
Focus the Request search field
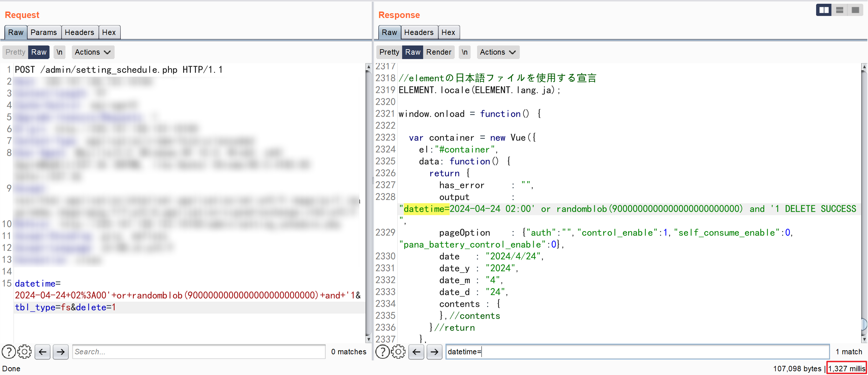[199, 352]
